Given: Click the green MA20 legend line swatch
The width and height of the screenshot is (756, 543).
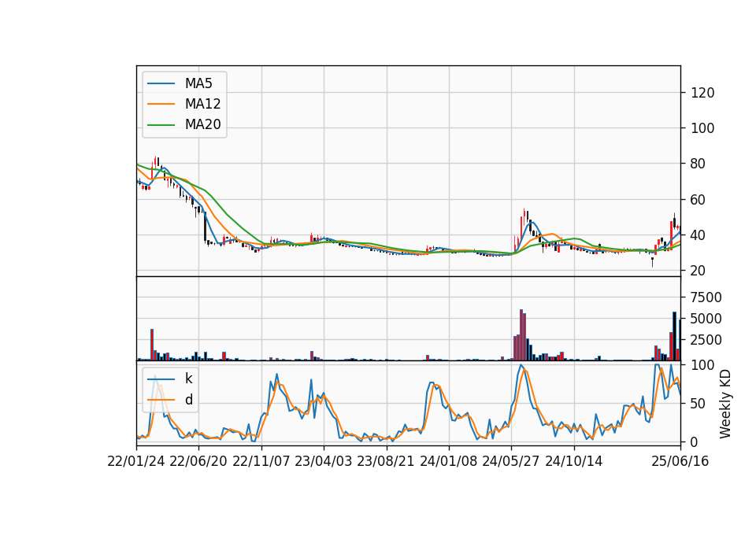Looking at the screenshot, I should click(161, 125).
